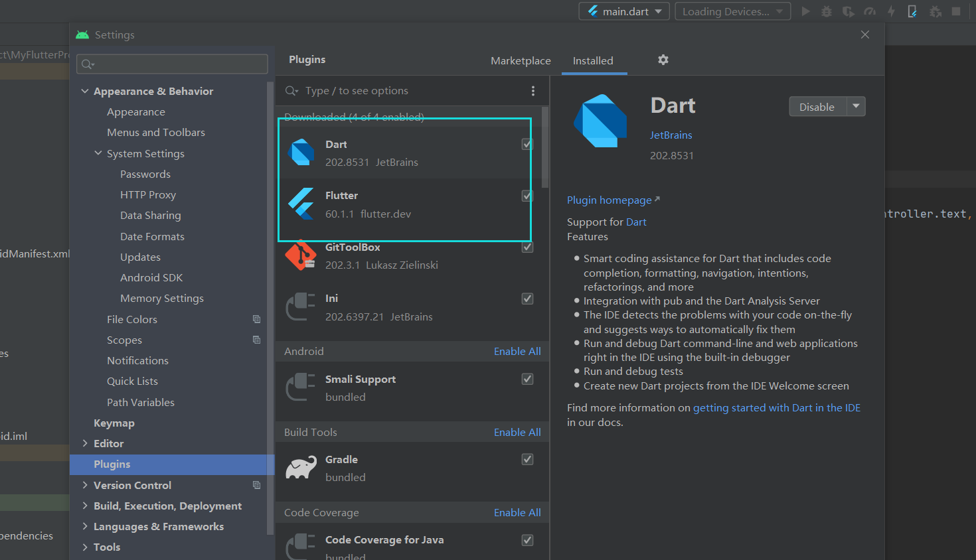Focus the settings search input field

point(173,64)
